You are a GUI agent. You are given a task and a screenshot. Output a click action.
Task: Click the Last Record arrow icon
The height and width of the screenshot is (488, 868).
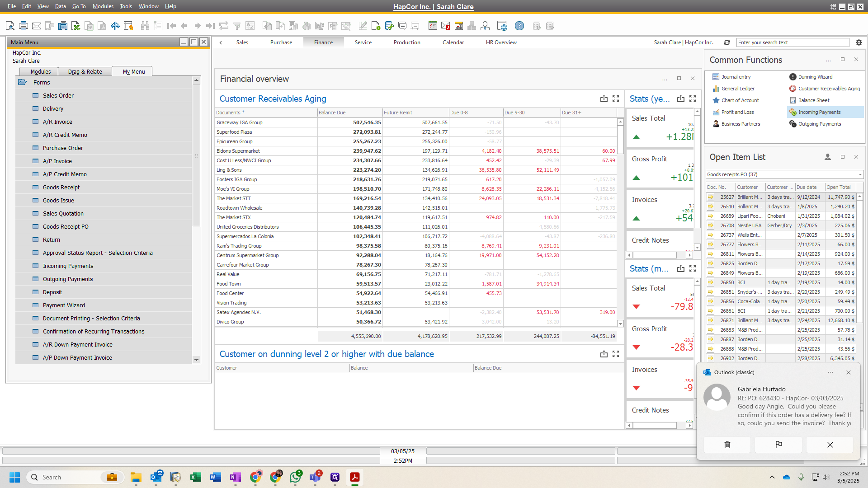pos(210,26)
